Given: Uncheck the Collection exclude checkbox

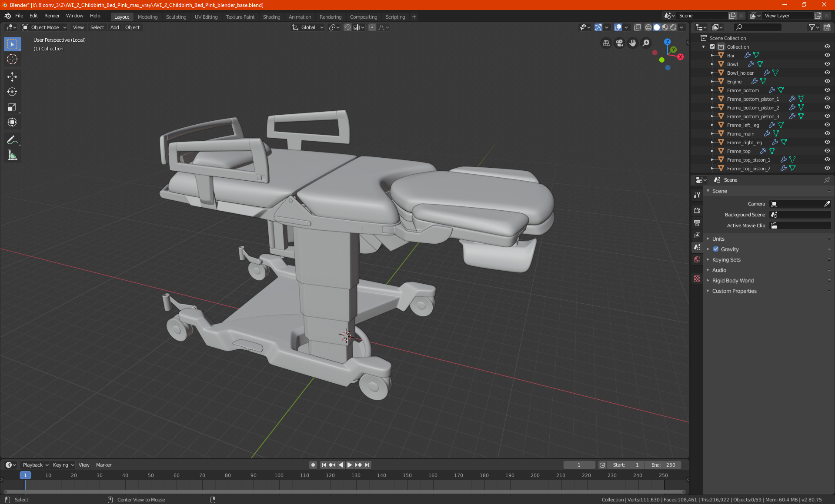Looking at the screenshot, I should (x=712, y=47).
